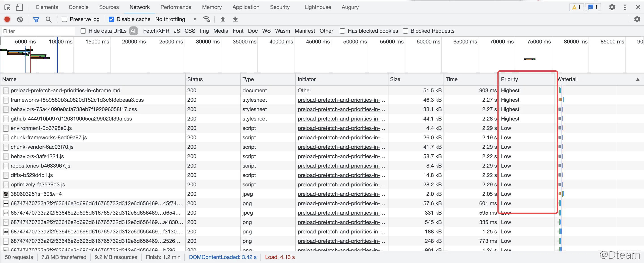This screenshot has height=263, width=644.
Task: Open the Lighthouse tab
Action: (318, 7)
